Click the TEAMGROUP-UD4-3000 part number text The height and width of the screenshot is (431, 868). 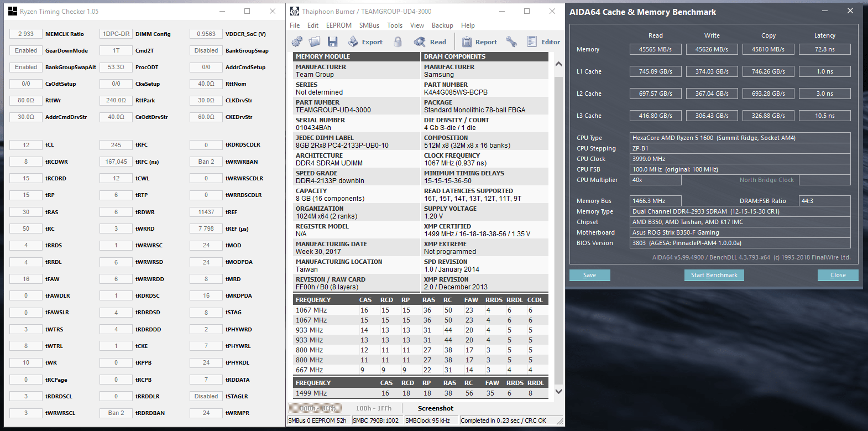click(333, 110)
